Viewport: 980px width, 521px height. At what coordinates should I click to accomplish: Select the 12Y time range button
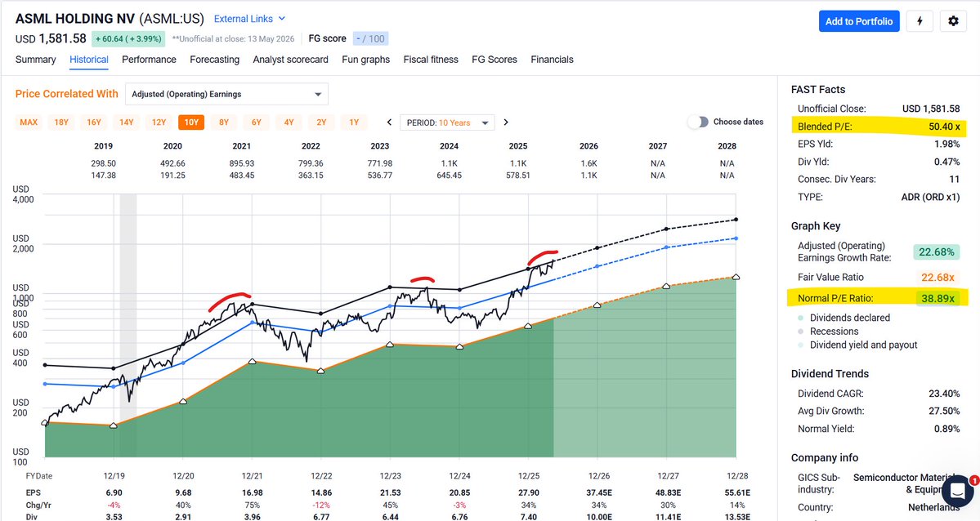pyautogui.click(x=159, y=122)
